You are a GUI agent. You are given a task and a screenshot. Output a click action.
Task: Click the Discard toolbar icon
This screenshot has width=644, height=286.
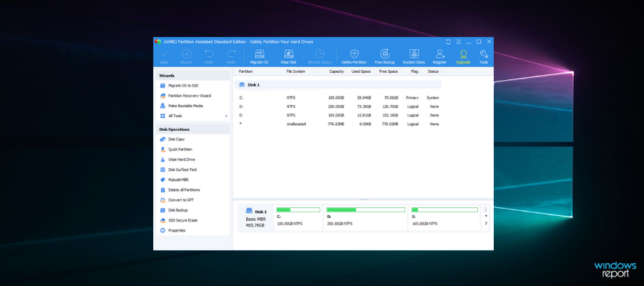pyautogui.click(x=187, y=56)
